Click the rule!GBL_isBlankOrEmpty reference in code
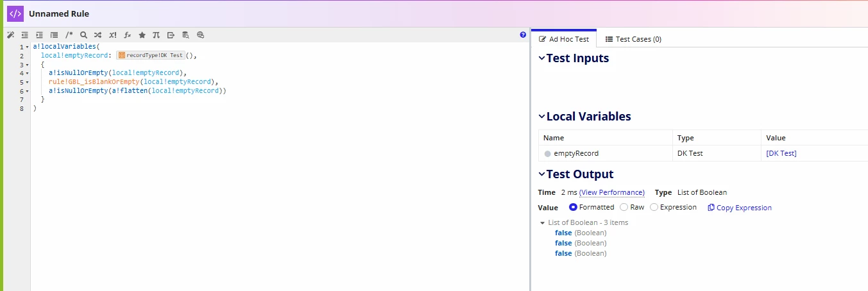868x291 pixels. click(94, 82)
